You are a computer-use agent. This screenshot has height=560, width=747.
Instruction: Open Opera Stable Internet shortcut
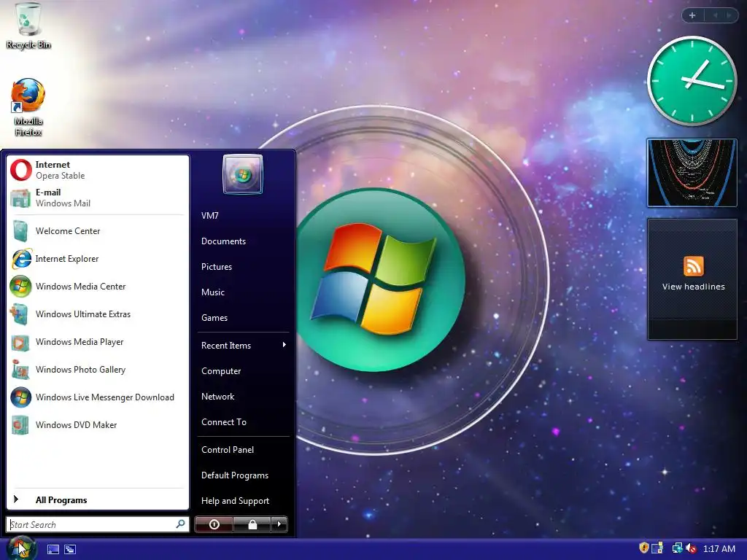(x=98, y=170)
